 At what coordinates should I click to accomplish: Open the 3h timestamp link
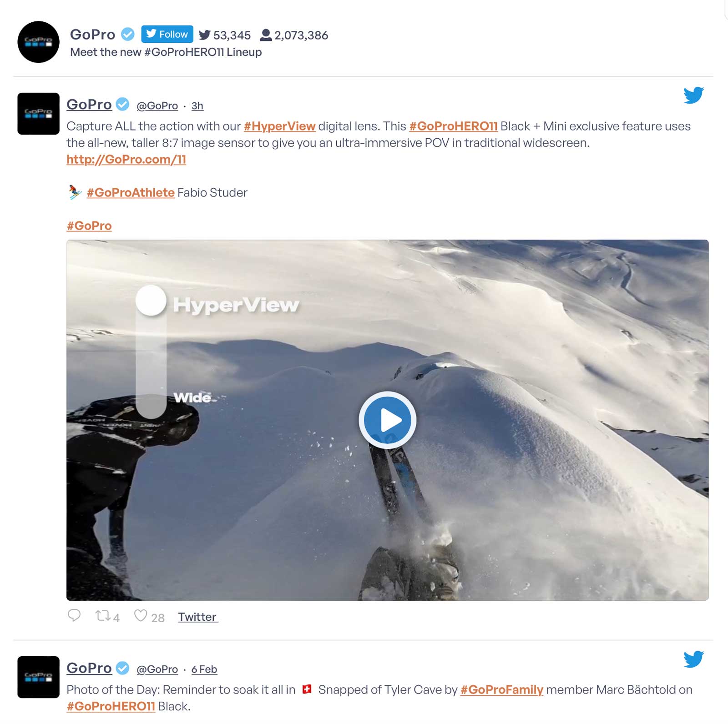(x=197, y=106)
